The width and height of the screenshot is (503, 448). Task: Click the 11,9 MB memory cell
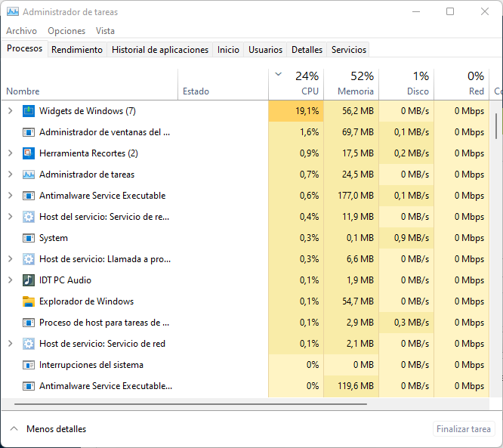point(351,217)
